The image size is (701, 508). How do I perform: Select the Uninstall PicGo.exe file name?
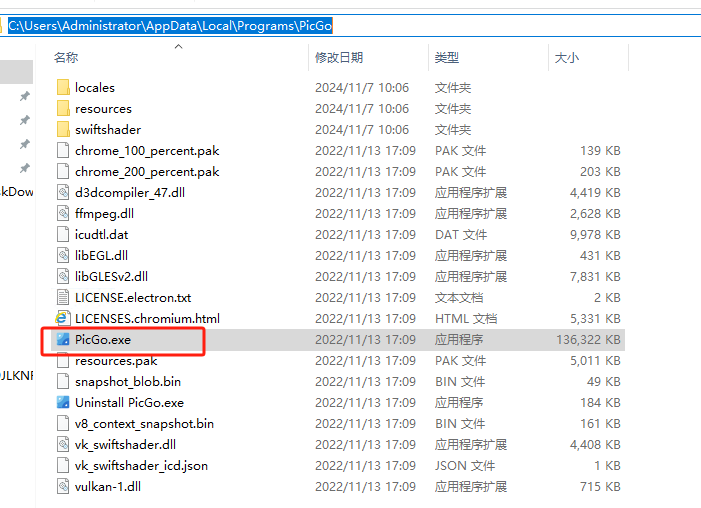point(129,403)
